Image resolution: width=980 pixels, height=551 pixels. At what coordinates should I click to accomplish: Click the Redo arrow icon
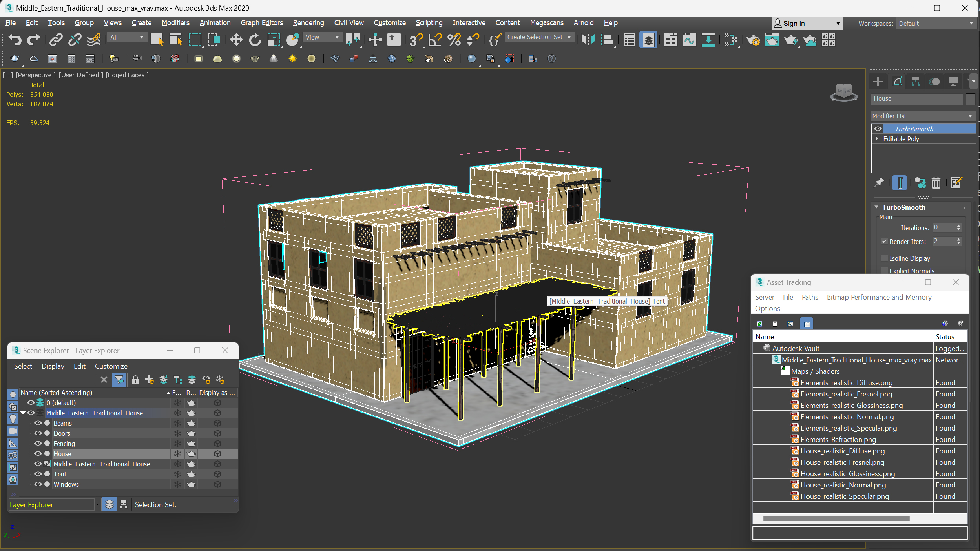coord(33,40)
